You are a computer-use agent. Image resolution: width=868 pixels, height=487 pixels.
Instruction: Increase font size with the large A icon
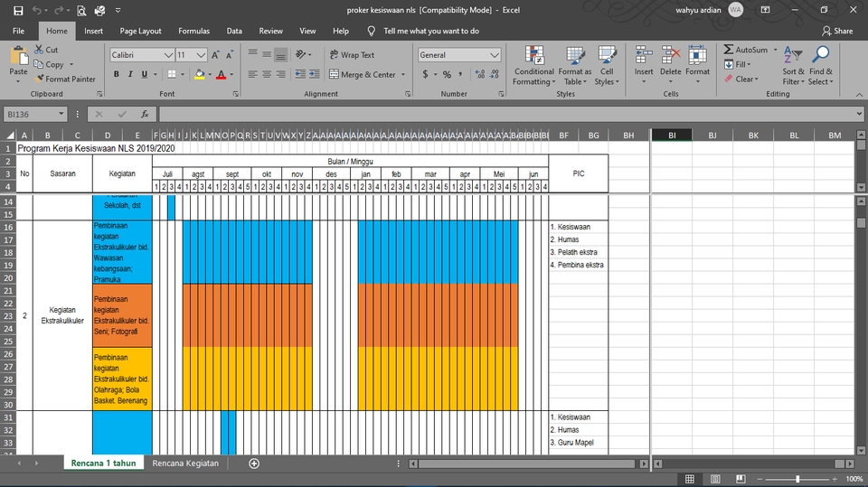click(x=215, y=55)
